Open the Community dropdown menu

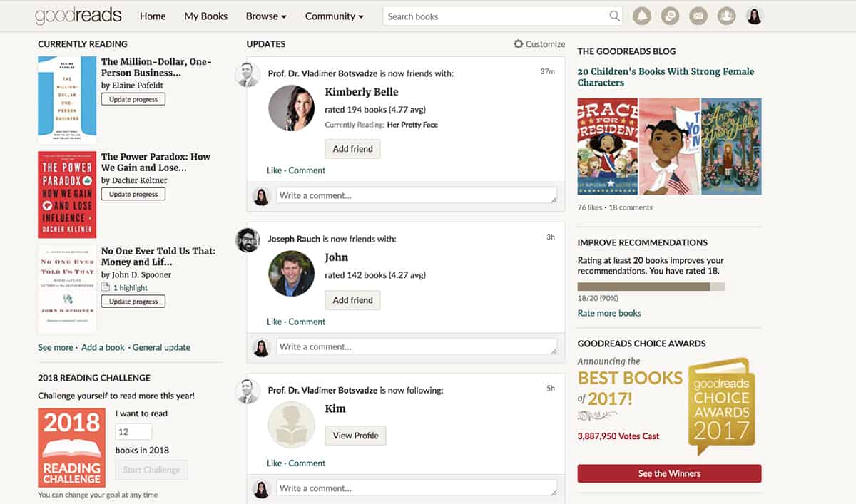(334, 16)
